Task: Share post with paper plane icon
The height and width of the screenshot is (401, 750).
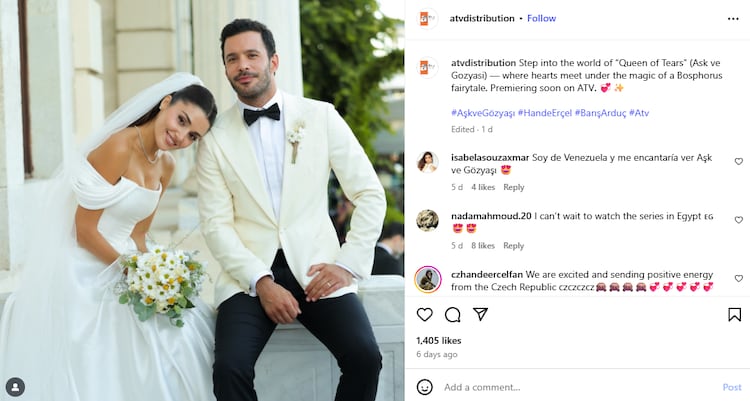Action: pos(480,314)
